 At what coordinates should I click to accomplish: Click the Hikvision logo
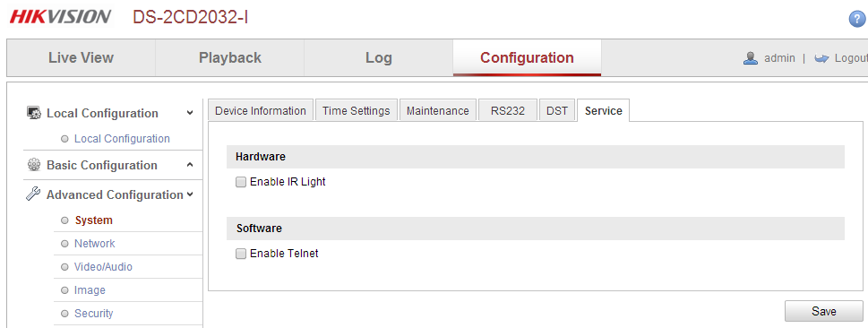coord(60,17)
